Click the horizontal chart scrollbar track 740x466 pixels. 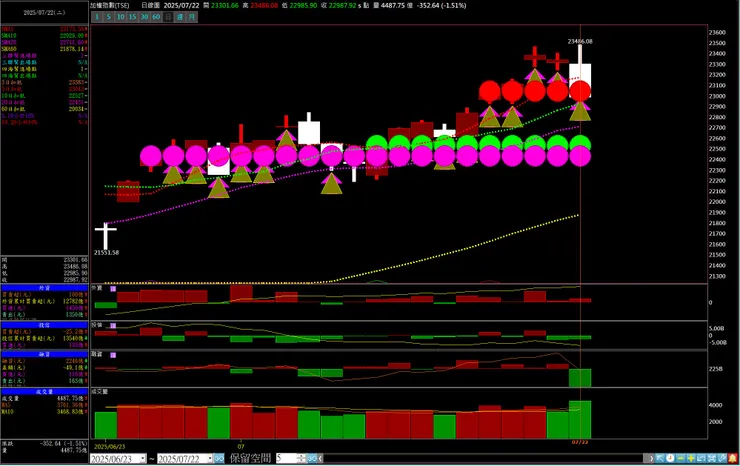[x=484, y=458]
